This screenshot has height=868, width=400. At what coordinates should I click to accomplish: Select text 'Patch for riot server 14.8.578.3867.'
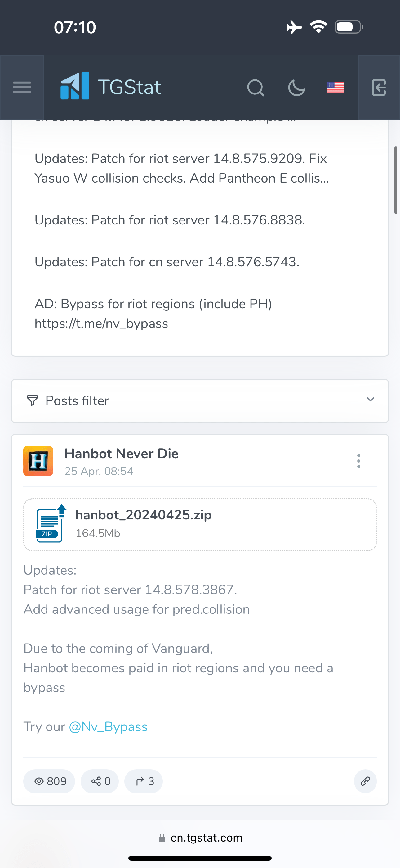[130, 590]
